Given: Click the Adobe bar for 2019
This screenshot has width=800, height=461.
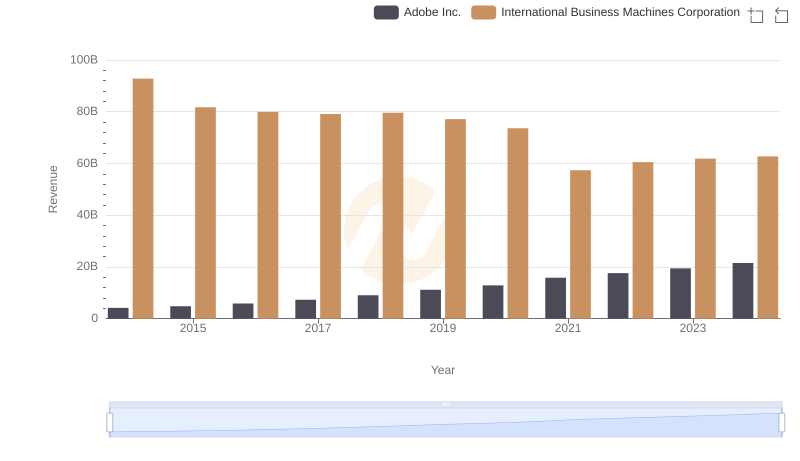Looking at the screenshot, I should tap(430, 304).
